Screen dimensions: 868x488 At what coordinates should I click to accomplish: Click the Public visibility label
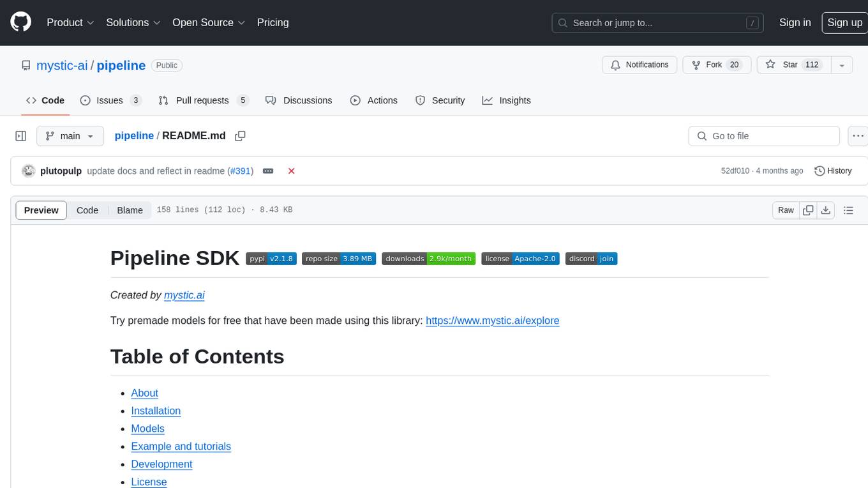click(167, 65)
